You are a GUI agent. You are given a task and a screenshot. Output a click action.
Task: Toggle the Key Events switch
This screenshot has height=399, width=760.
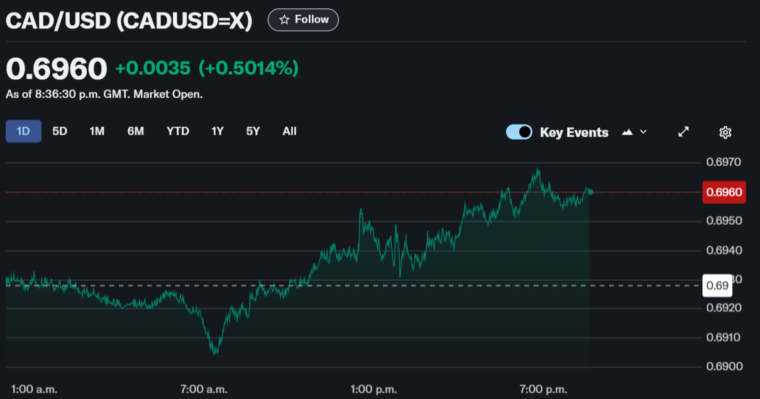519,132
